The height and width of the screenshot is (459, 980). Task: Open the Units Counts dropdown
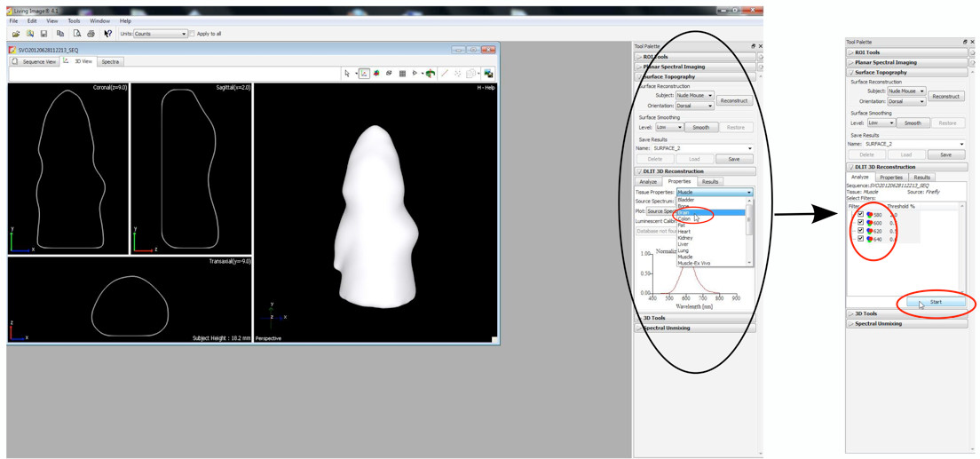pos(160,34)
